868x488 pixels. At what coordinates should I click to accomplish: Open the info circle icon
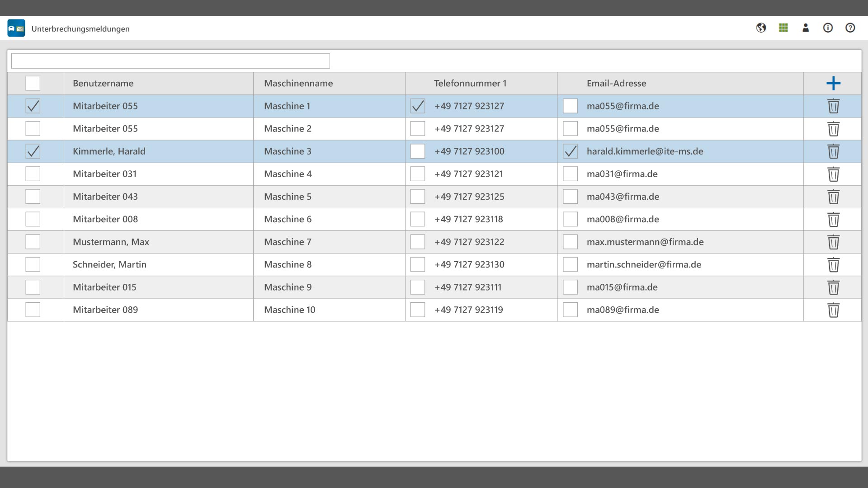pyautogui.click(x=828, y=28)
